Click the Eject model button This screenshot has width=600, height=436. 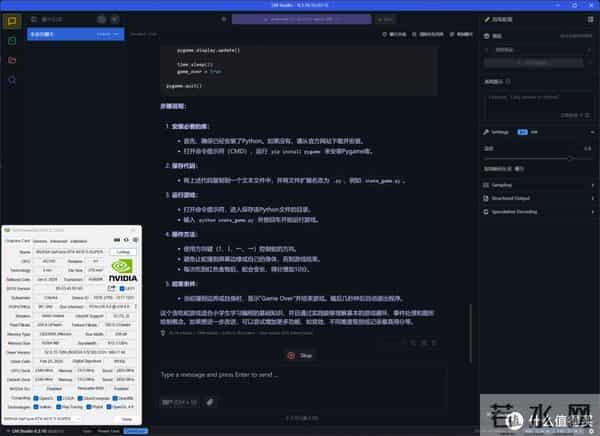click(x=385, y=19)
